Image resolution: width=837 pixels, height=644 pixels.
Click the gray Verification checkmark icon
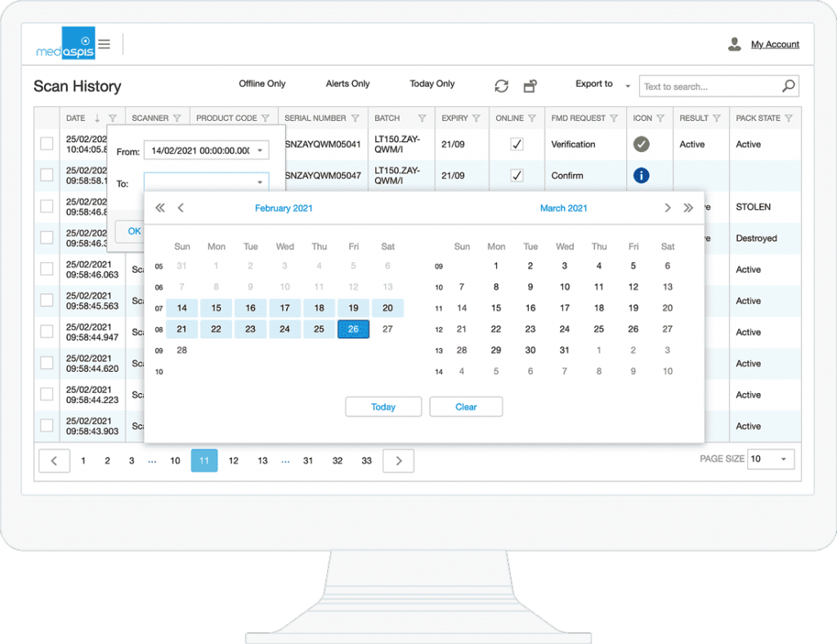tap(641, 144)
